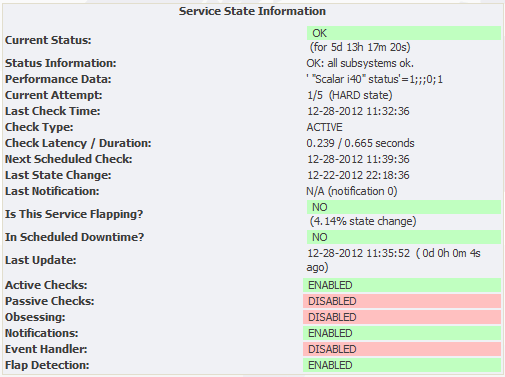505x377 pixels.
Task: Click the NO flapping status bar
Action: (404, 207)
